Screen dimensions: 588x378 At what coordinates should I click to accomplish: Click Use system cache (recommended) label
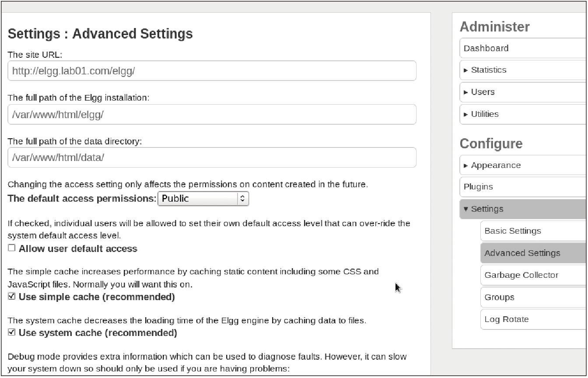[98, 333]
